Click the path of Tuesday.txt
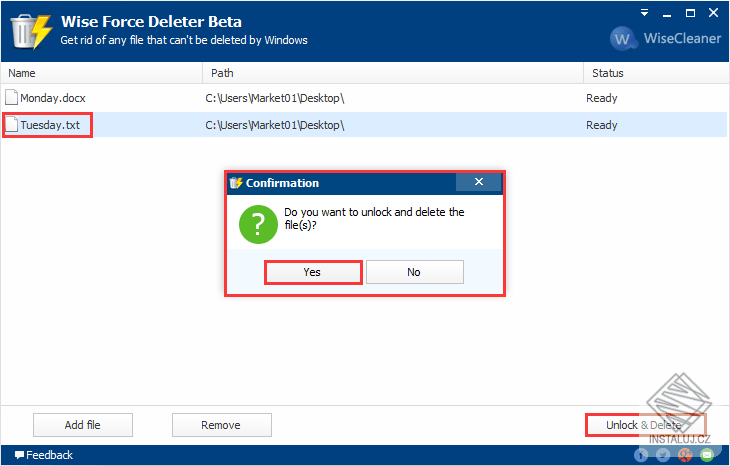 (x=275, y=125)
